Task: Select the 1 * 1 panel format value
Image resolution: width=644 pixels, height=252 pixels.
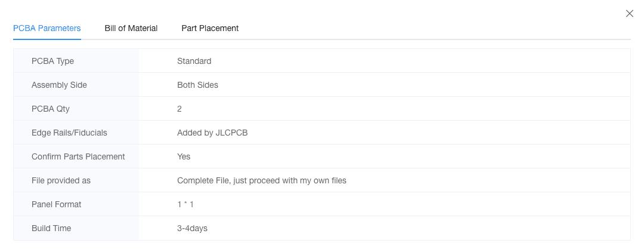Action: [185, 204]
